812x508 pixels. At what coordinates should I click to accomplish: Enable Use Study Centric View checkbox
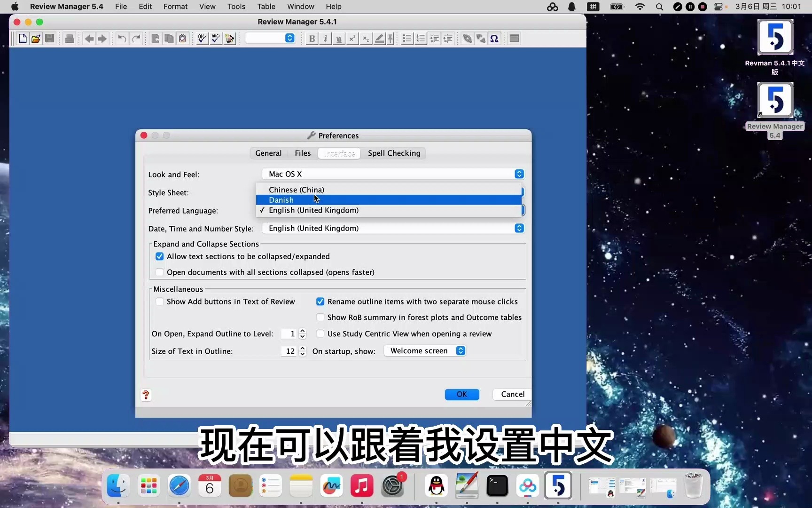coord(320,333)
